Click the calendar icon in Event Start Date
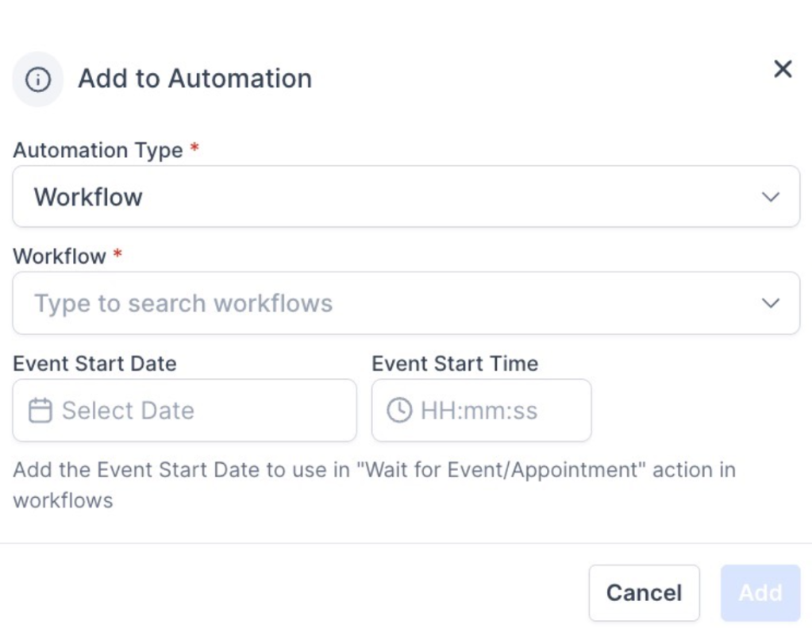The height and width of the screenshot is (644, 812). coord(40,411)
